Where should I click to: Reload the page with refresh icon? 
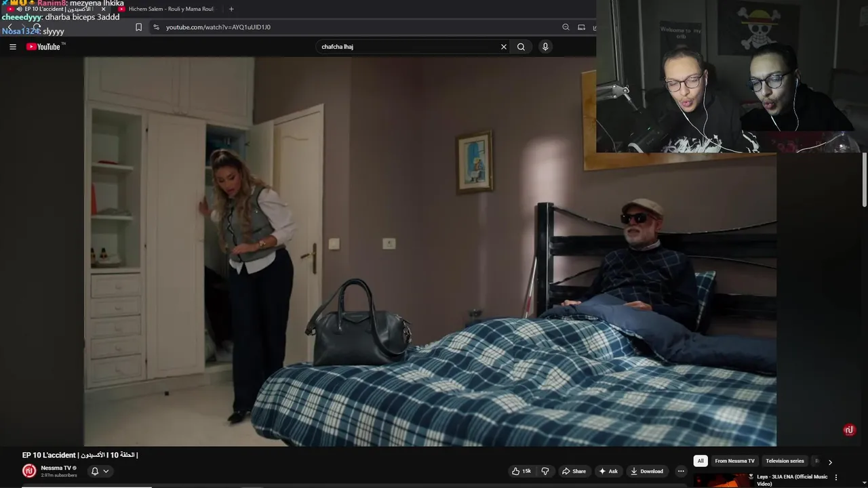(x=37, y=27)
